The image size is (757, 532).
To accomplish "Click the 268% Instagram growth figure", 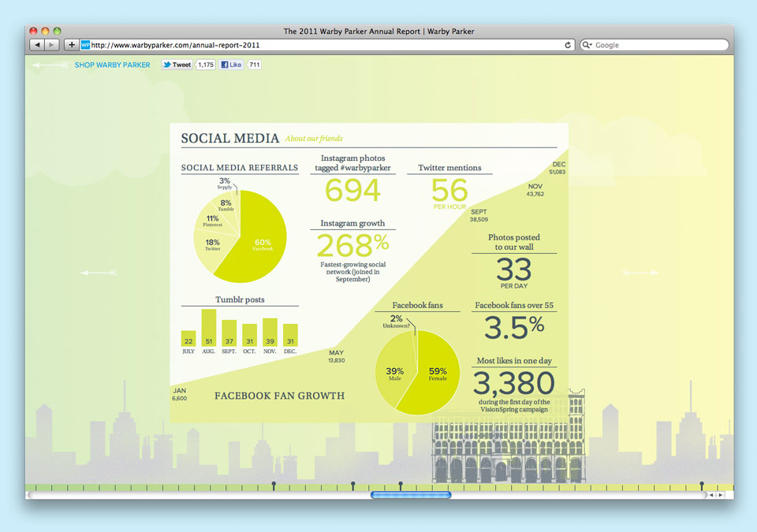I will (353, 245).
